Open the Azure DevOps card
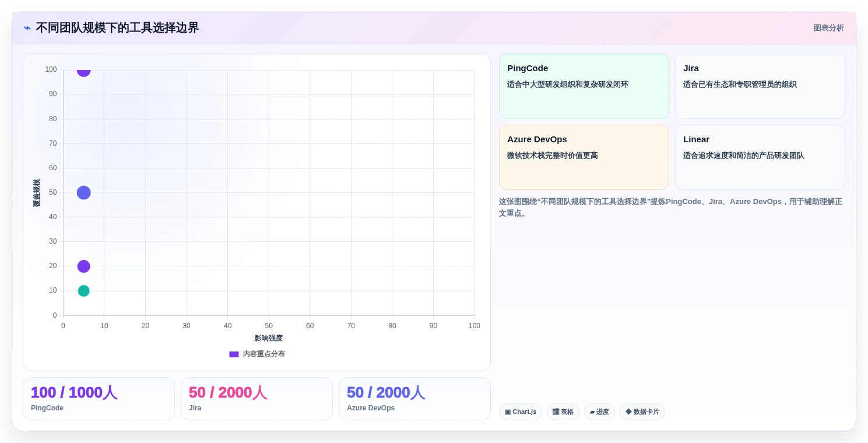 (x=584, y=157)
